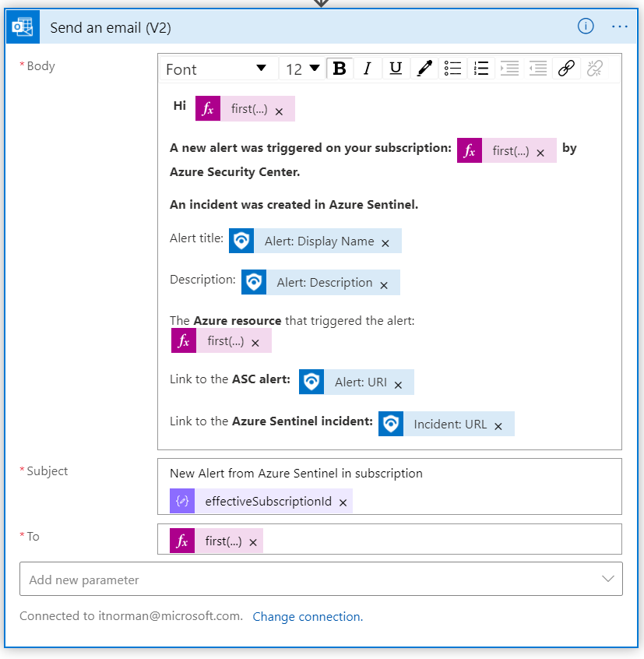Click the Sentinel shield icon on Alert: URI
Viewport: 644px width, 659px height.
[x=311, y=382]
